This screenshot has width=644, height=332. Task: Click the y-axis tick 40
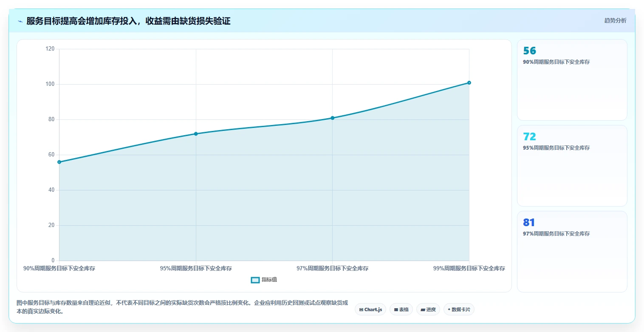pyautogui.click(x=51, y=190)
